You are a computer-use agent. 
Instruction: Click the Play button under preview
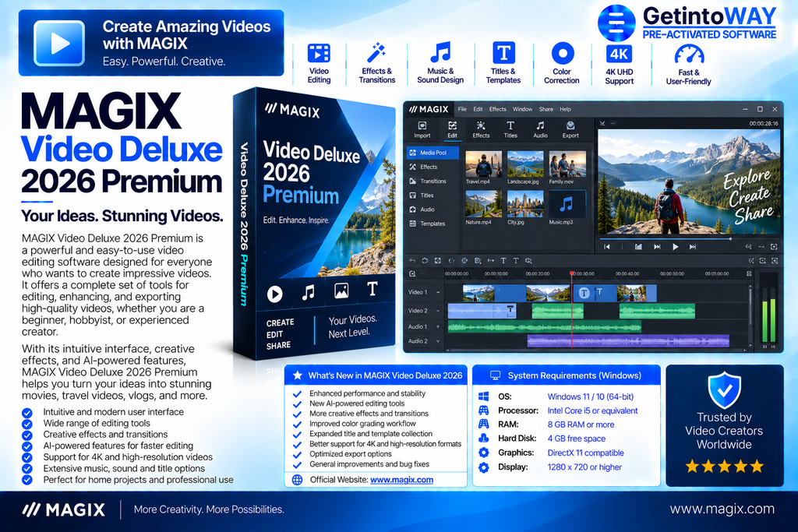coord(676,247)
